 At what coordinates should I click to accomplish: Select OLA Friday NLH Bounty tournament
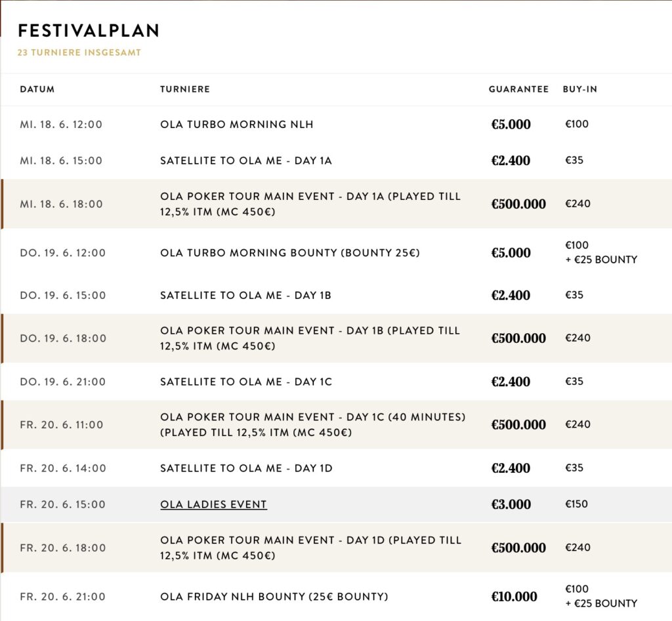274,597
